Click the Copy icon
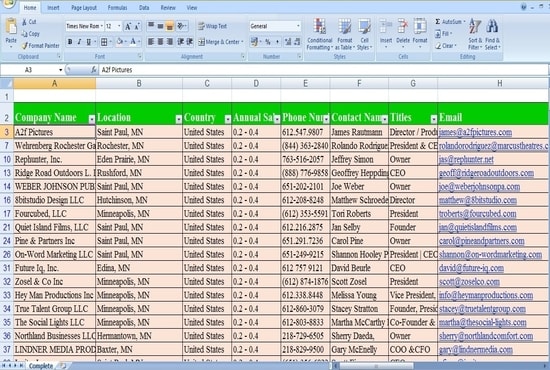This screenshot has width=550, height=370. coord(24,34)
